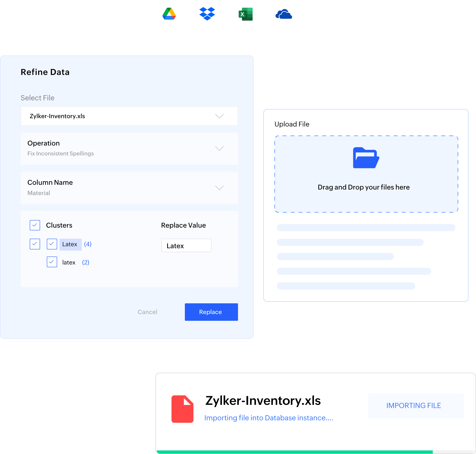Click the Google Drive integration icon
The image size is (476, 454).
pos(169,14)
